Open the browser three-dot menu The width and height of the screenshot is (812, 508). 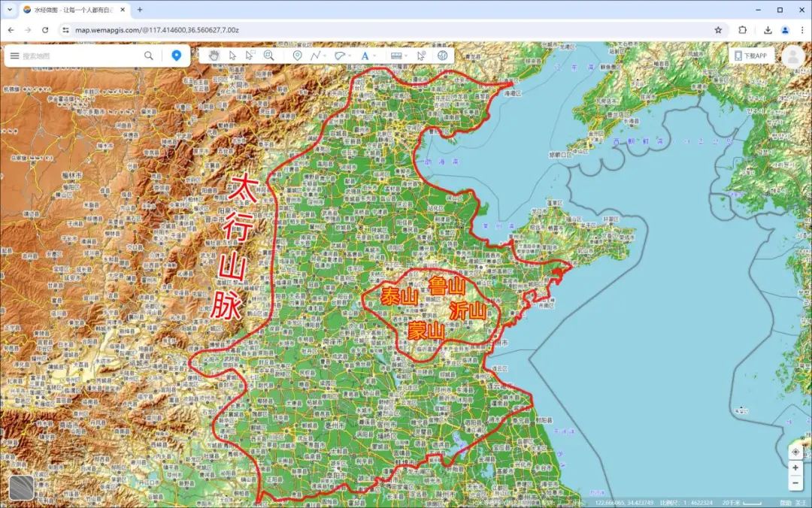pos(802,30)
